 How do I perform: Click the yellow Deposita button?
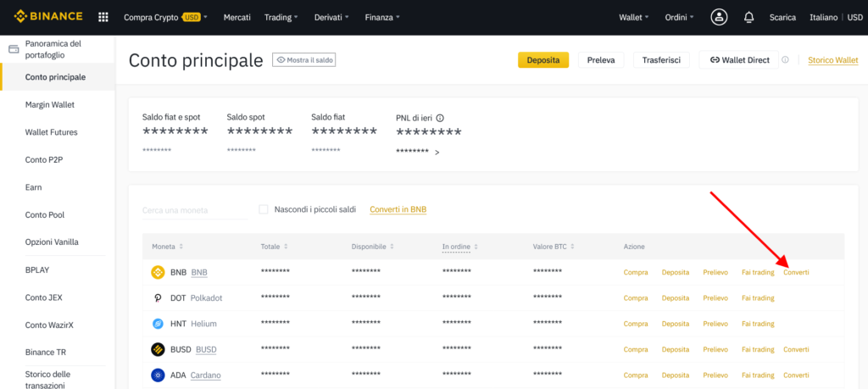[x=543, y=60]
